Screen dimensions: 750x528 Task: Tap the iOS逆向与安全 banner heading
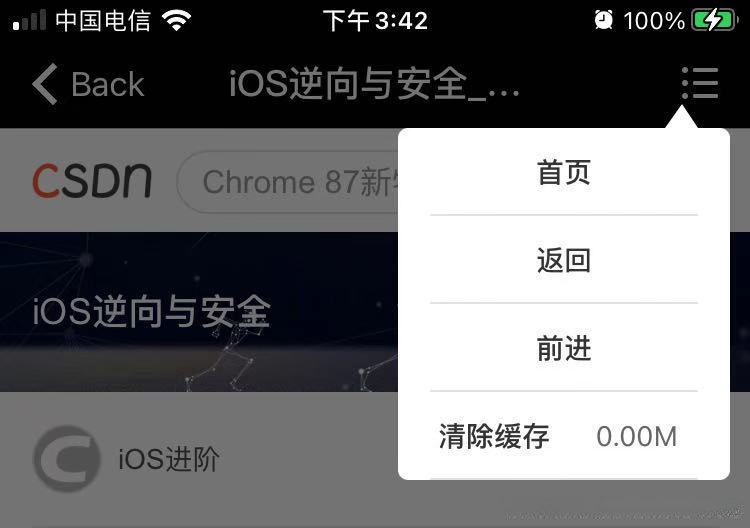point(152,311)
